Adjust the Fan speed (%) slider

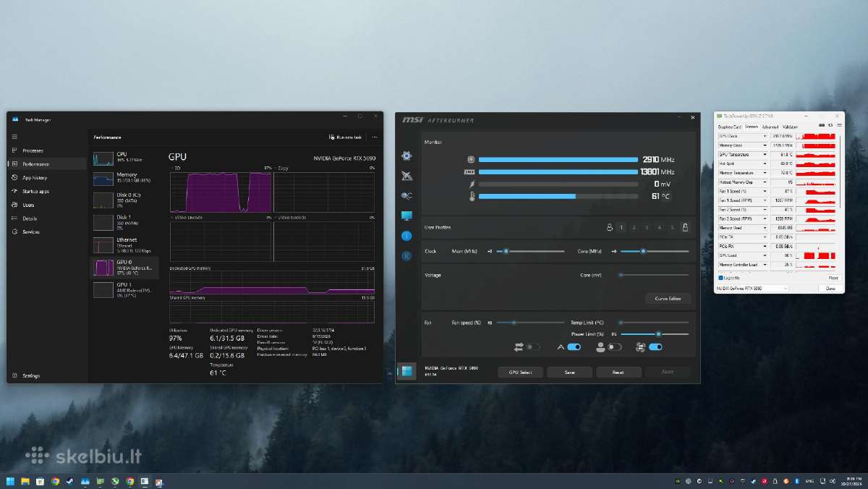[530, 323]
